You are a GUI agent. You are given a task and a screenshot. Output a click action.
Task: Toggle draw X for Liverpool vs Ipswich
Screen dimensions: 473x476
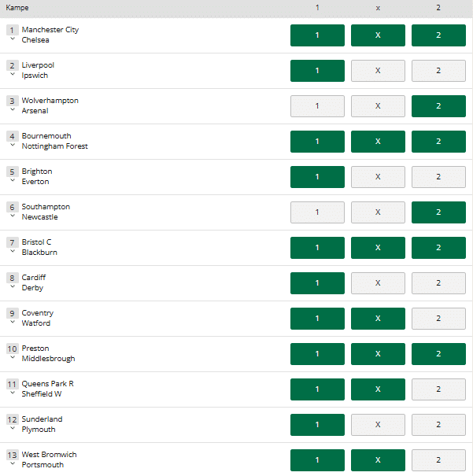378,71
